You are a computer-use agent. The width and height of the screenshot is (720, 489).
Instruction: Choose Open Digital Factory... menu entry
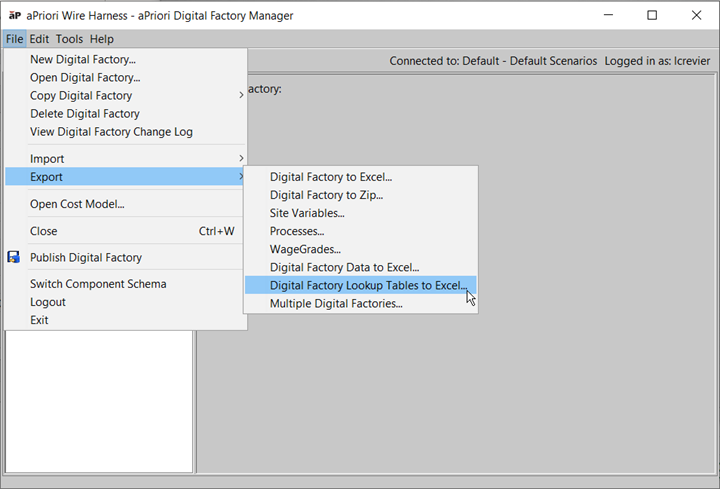coord(125,78)
